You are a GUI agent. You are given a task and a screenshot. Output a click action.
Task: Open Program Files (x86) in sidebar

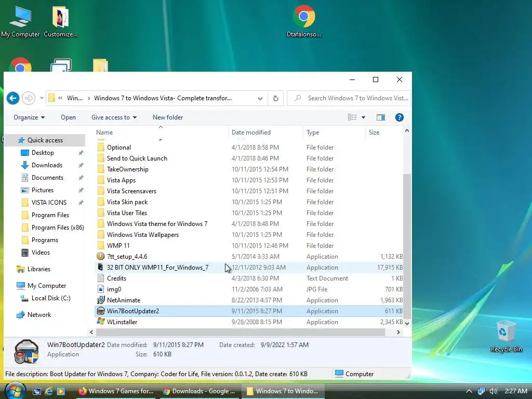pyautogui.click(x=58, y=228)
